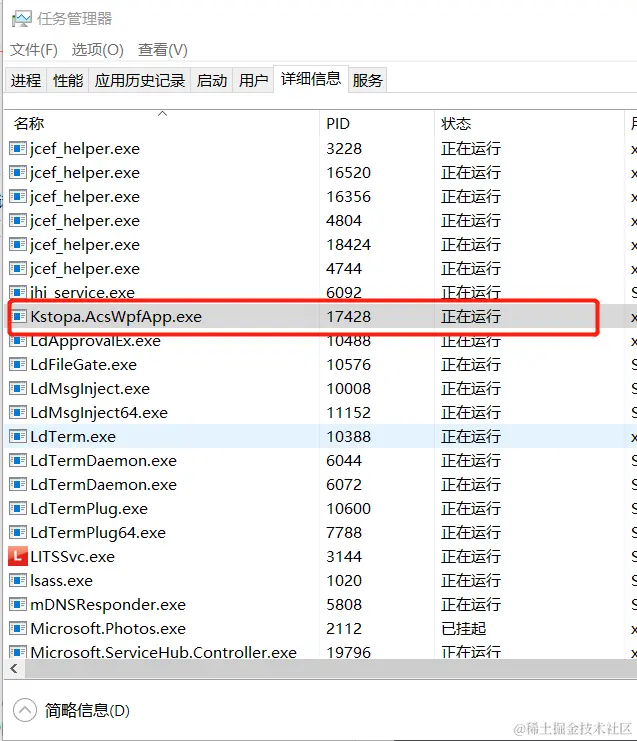Click the icon beside LdMsgInject.exe

18,388
